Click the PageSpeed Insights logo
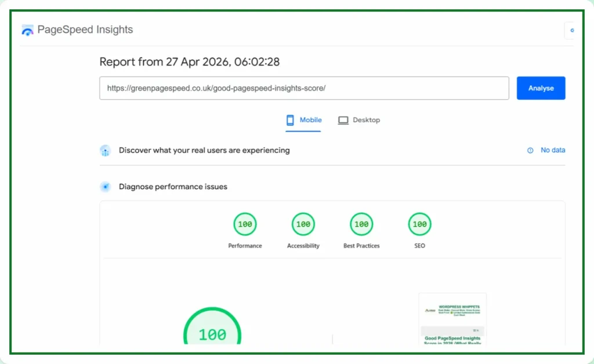The width and height of the screenshot is (594, 364). [27, 30]
